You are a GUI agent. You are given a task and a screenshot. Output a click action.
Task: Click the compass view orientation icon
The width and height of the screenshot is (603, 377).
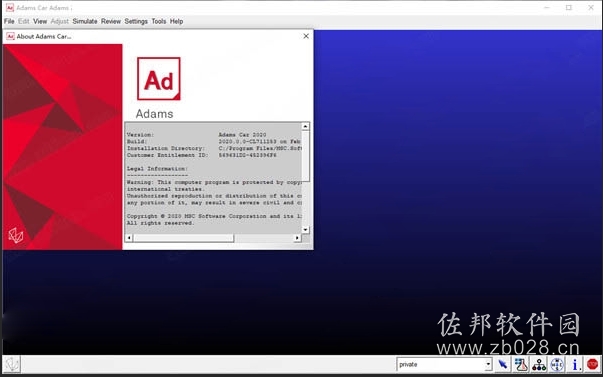click(x=557, y=364)
